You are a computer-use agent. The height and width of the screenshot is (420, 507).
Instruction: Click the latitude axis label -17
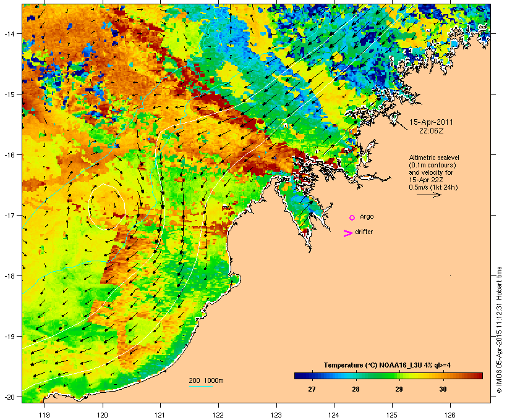(x=9, y=216)
